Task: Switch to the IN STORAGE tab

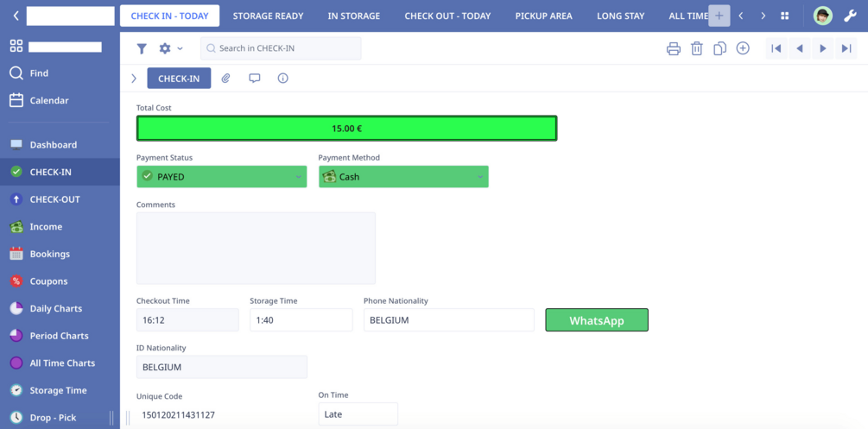Action: coord(354,16)
